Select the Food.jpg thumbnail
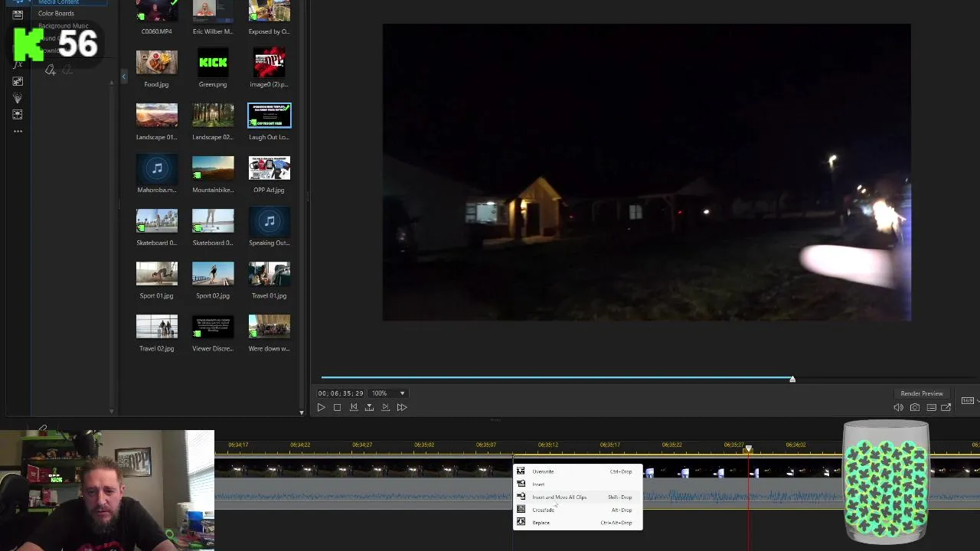 coord(156,63)
